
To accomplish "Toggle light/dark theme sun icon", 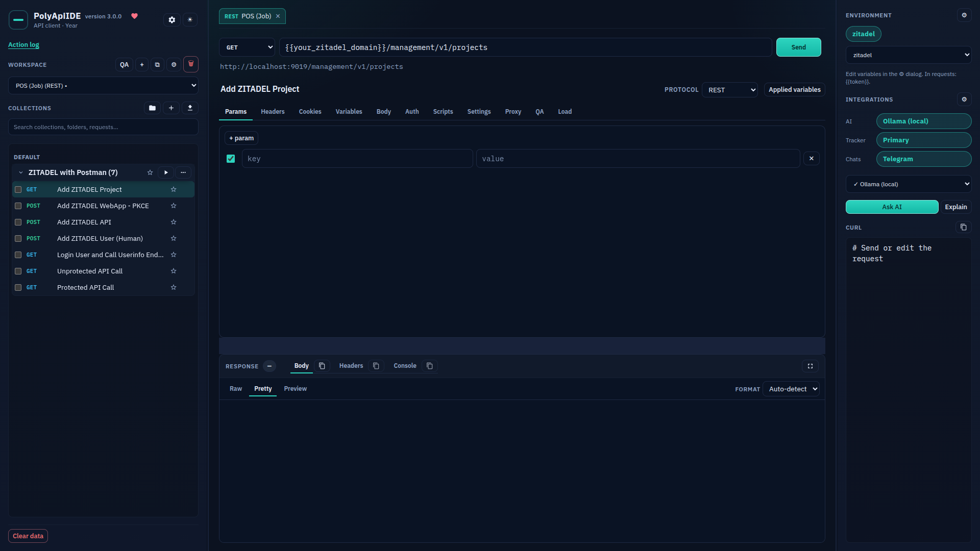I will [x=190, y=20].
